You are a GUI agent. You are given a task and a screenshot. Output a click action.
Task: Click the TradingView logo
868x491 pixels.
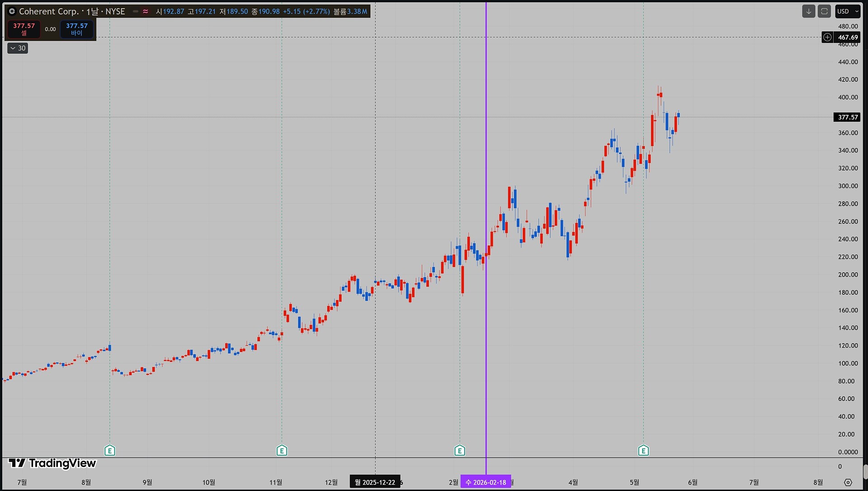click(x=52, y=463)
